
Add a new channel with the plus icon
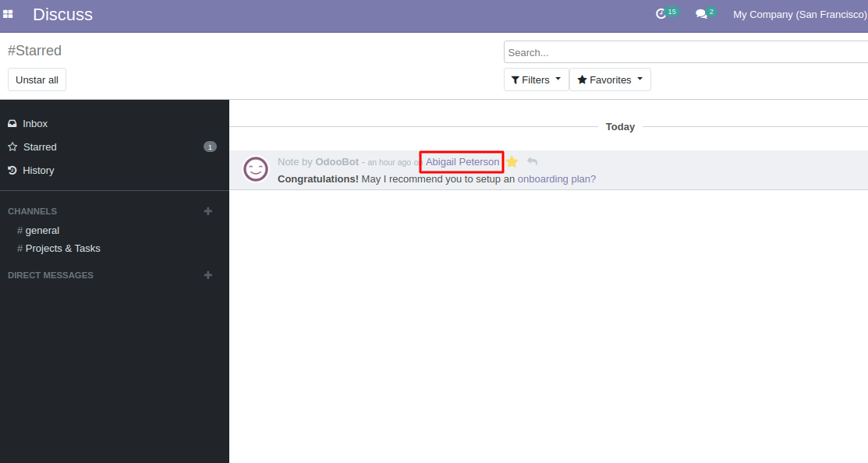[208, 210]
